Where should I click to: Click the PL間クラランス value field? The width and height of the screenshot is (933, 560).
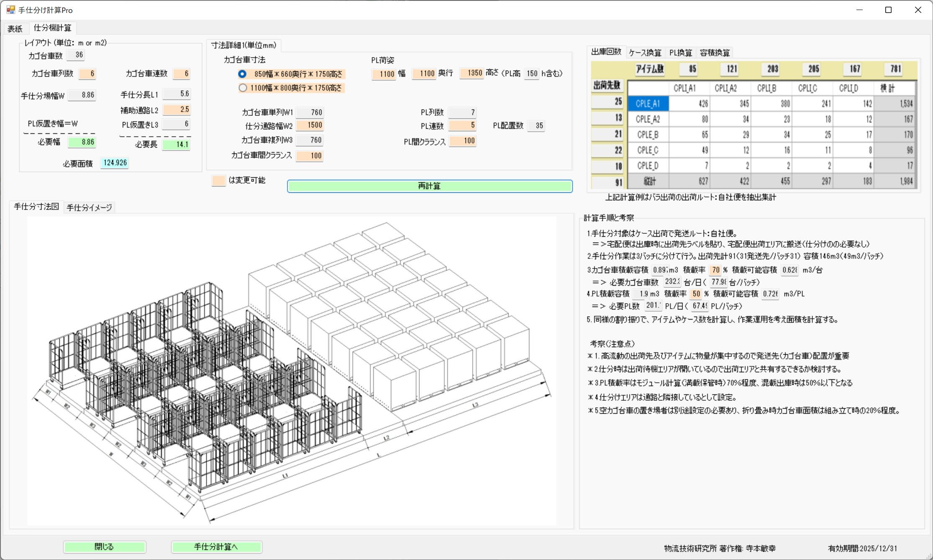(463, 141)
